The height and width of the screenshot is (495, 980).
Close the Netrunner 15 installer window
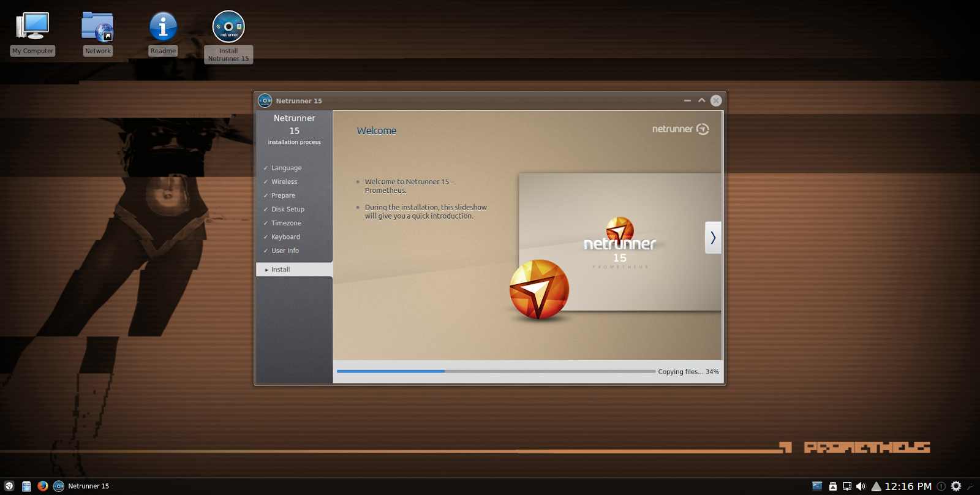[x=716, y=100]
